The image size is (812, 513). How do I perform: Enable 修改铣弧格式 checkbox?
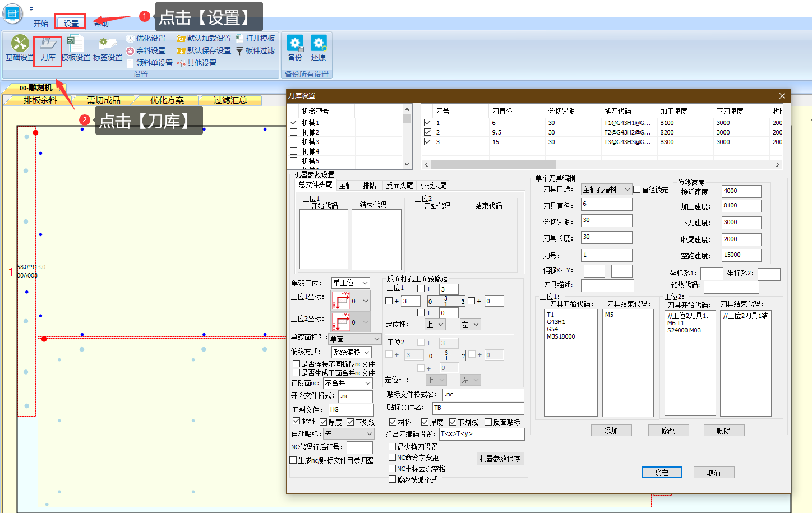pyautogui.click(x=393, y=479)
